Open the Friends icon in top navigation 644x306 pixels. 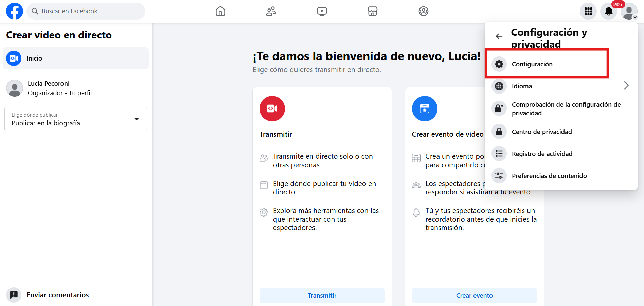[271, 11]
